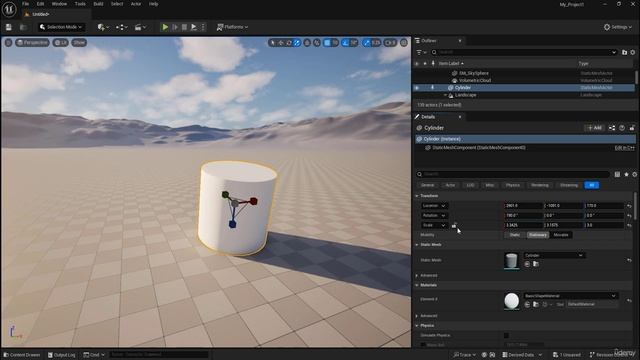Toggle grid snapping in viewport
This screenshot has height=360, width=640.
327,42
